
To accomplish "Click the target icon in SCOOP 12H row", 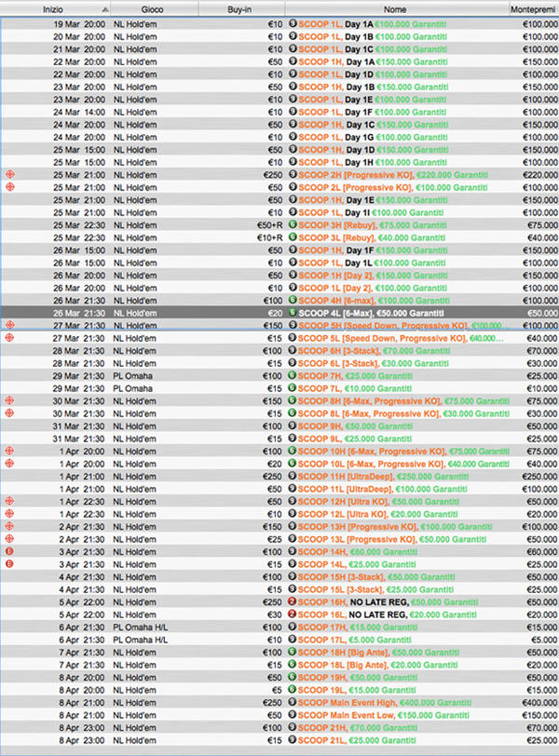I will 9,502.
